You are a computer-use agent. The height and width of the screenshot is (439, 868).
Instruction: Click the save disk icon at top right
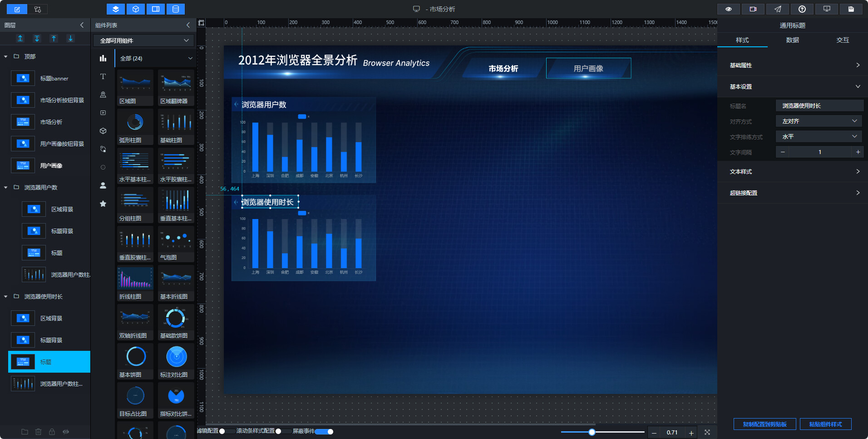[x=851, y=9]
